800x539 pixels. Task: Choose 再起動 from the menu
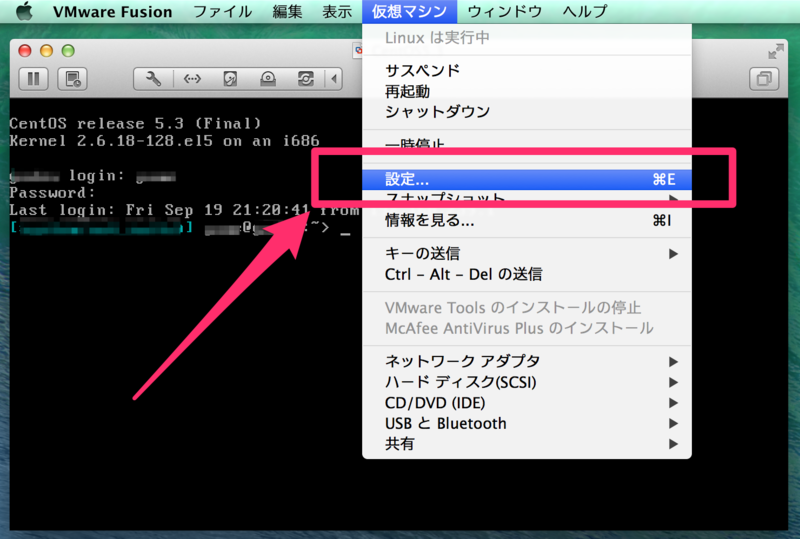click(x=527, y=91)
